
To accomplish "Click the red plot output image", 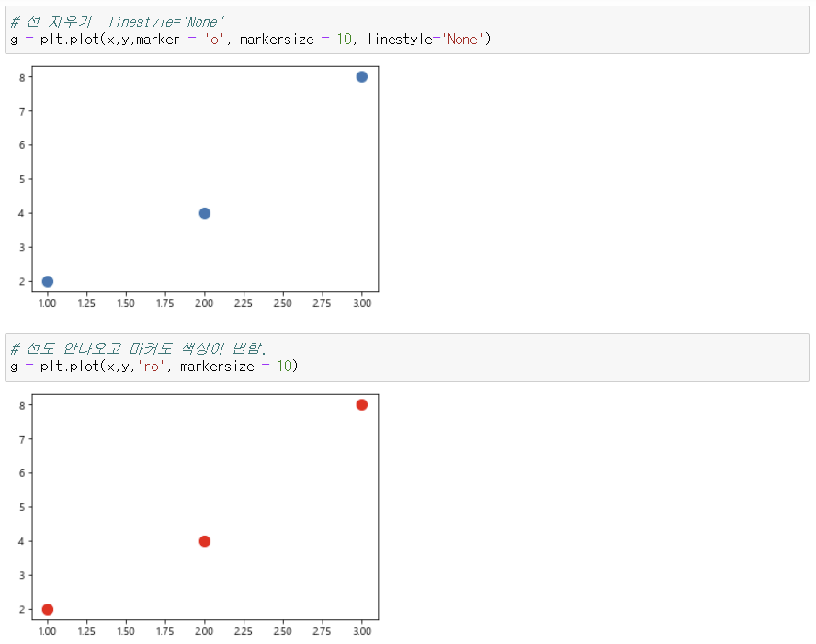I will (198, 515).
